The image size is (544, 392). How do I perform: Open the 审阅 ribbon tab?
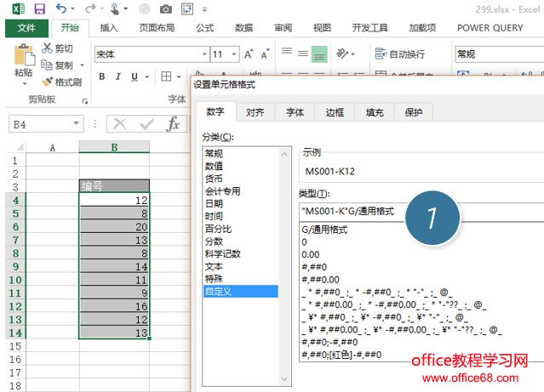tap(283, 28)
